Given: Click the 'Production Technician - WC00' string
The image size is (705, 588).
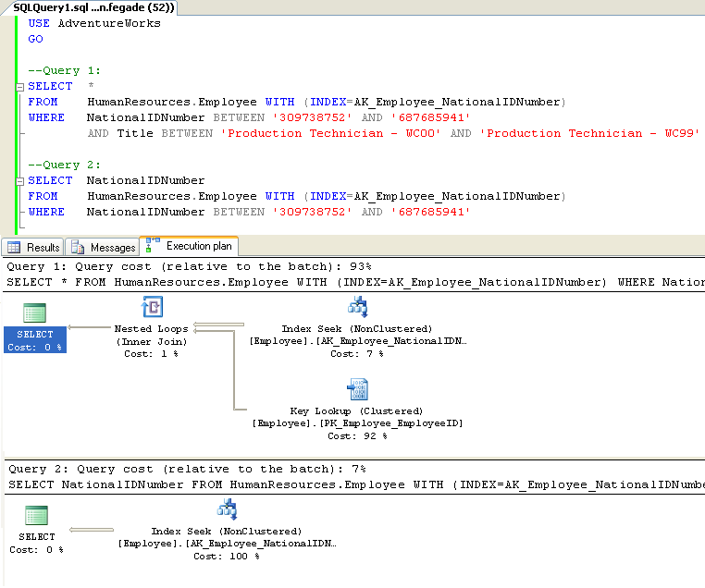Looking at the screenshot, I should 330,133.
